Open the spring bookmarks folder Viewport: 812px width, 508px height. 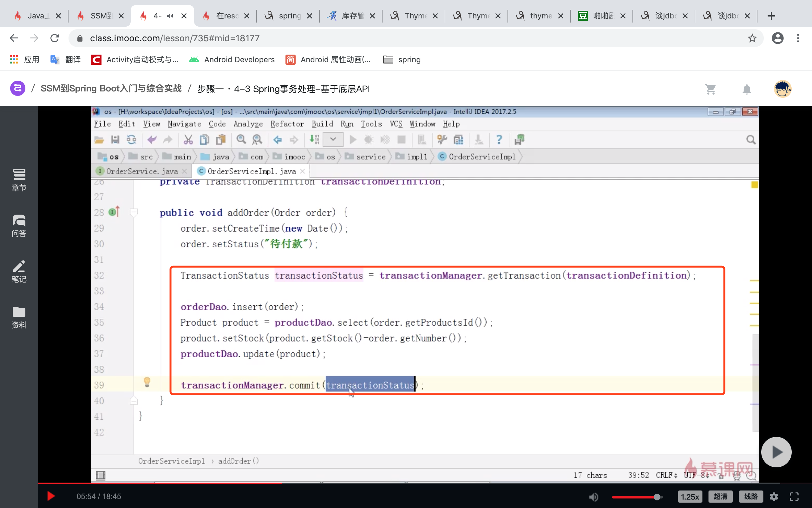tap(402, 59)
